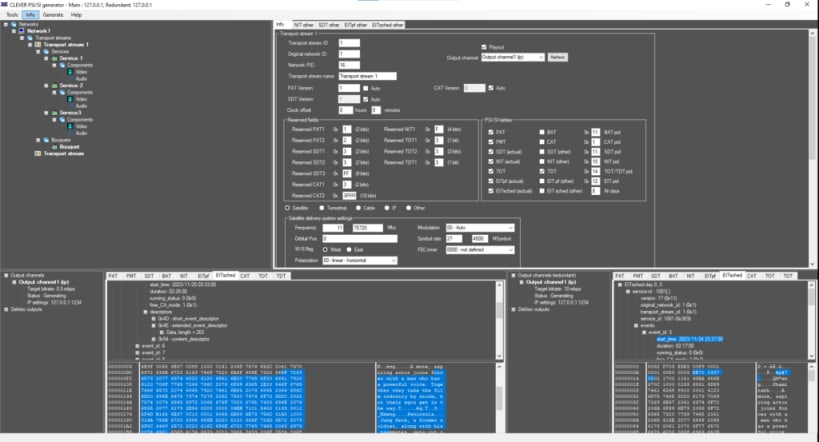819x442 pixels.
Task: Toggle the Playout checkbox
Action: 484,47
